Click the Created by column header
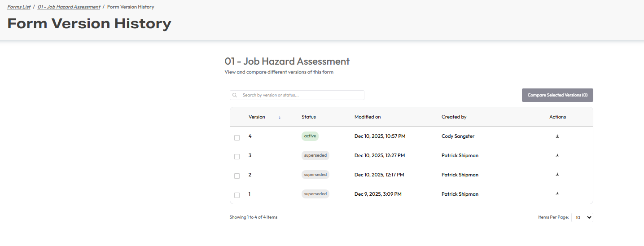 click(454, 117)
